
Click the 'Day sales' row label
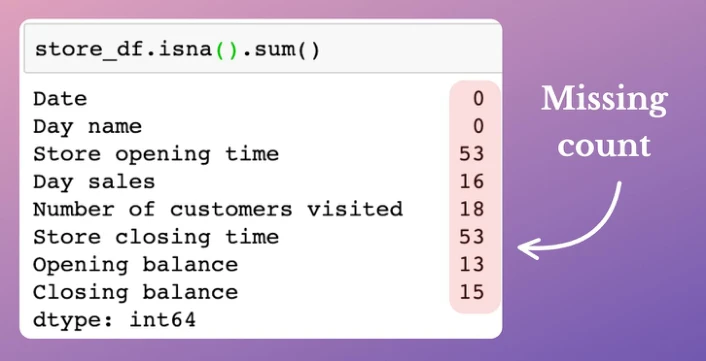tap(94, 182)
